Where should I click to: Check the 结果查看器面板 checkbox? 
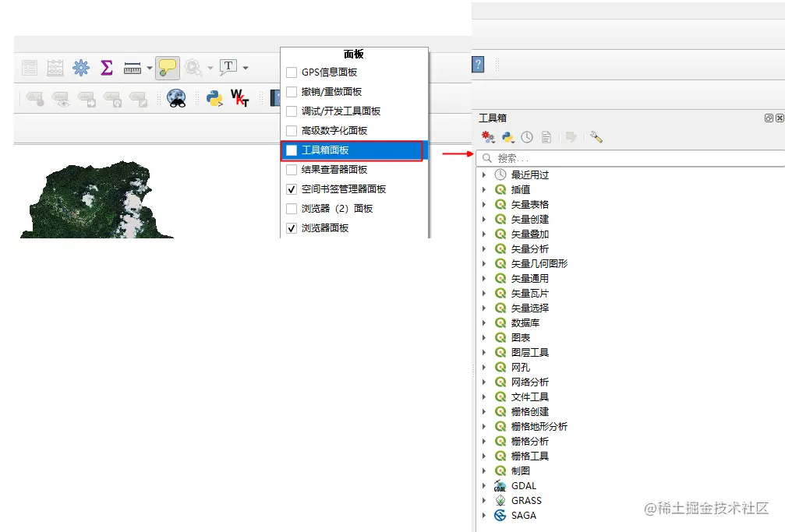pyautogui.click(x=292, y=170)
